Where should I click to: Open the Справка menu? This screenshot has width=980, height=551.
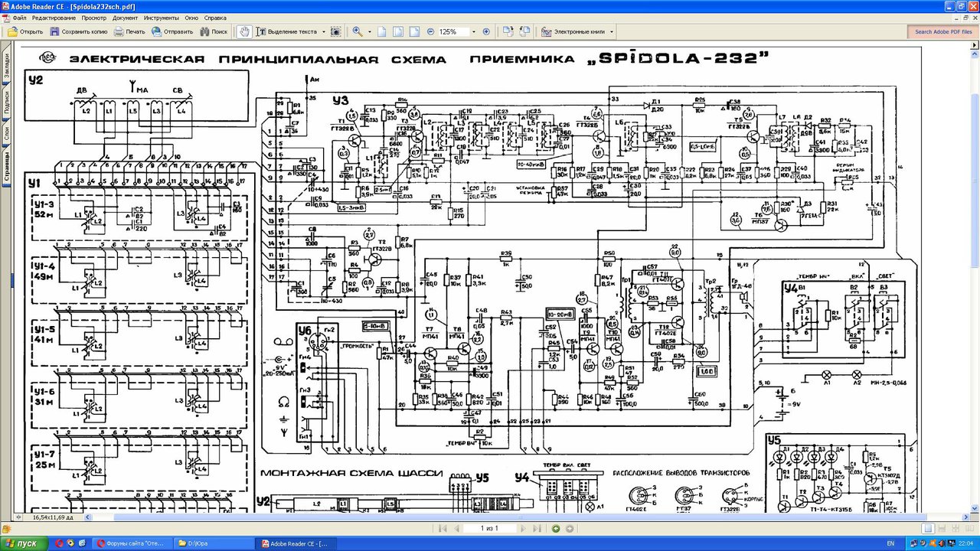[215, 17]
